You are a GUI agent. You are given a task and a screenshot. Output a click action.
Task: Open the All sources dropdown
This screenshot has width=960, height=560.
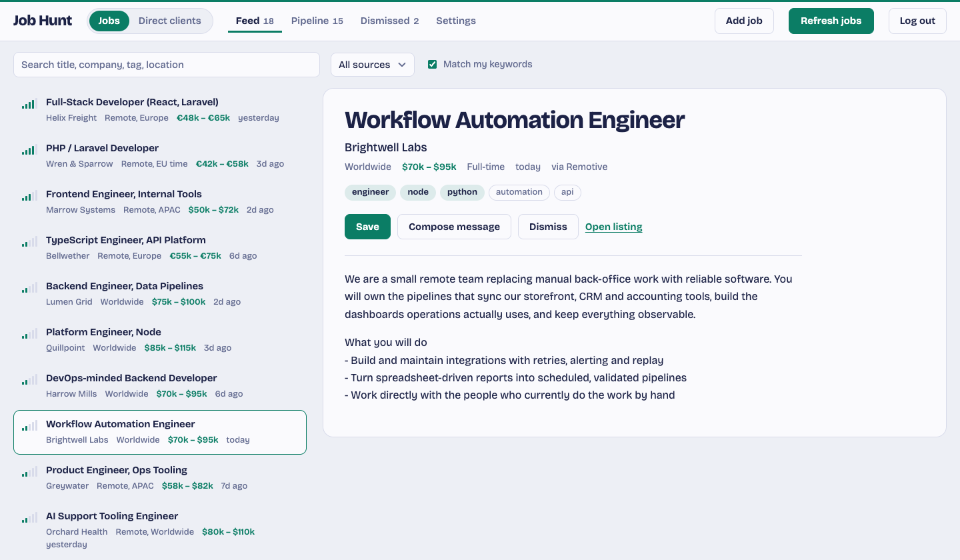[373, 65]
